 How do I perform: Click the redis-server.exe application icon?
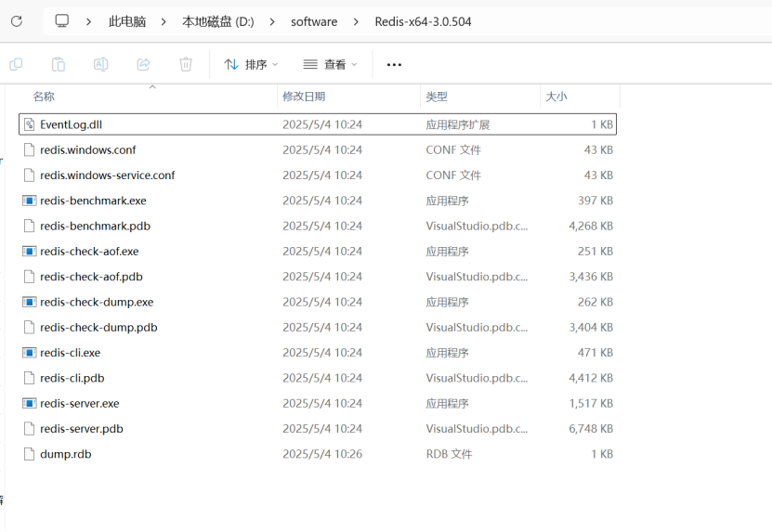30,404
